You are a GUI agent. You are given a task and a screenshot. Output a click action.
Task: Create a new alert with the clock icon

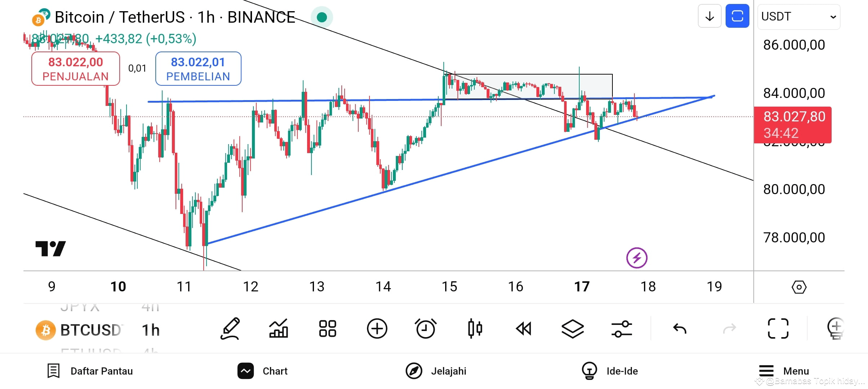coord(426,328)
